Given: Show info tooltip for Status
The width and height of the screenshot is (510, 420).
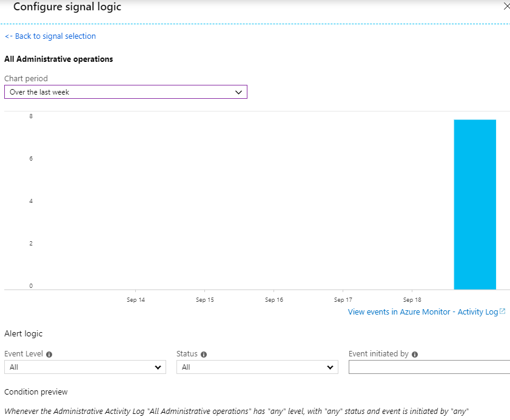Looking at the screenshot, I should 204,355.
